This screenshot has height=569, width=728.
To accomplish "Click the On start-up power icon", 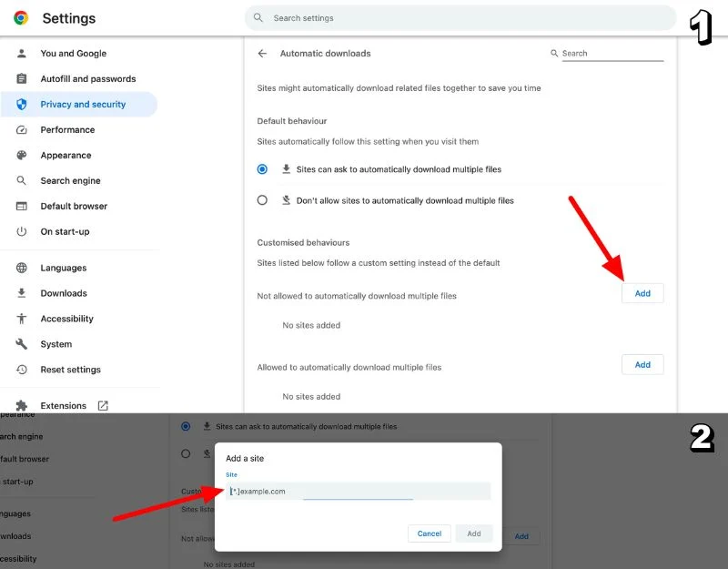I will click(21, 231).
